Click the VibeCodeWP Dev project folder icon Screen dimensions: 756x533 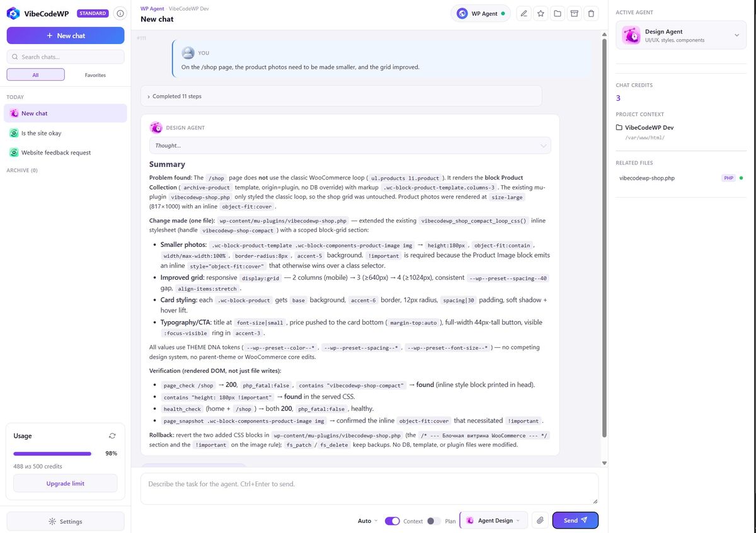(x=619, y=127)
